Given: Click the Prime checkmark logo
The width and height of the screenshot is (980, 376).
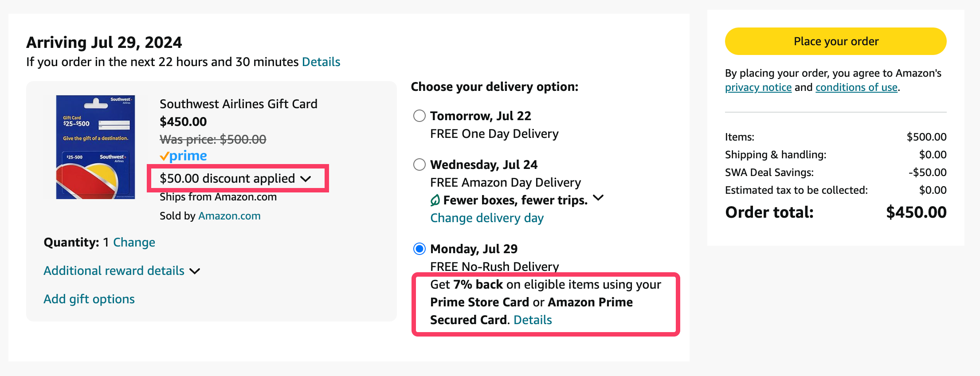Looking at the screenshot, I should point(183,156).
